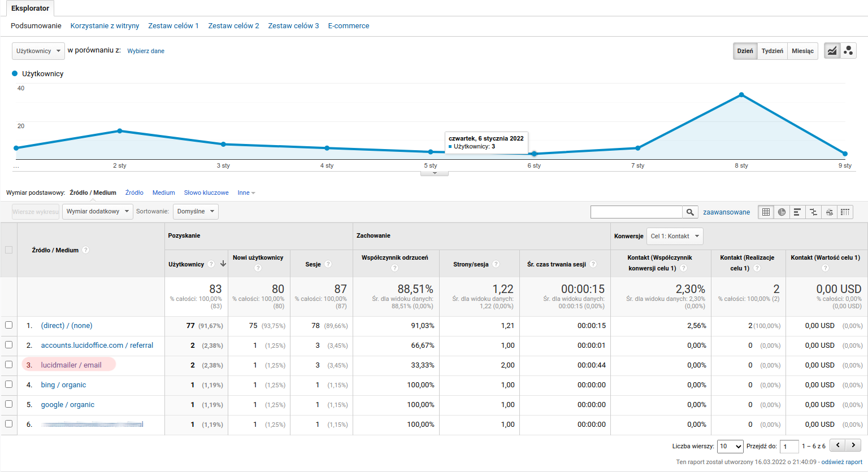Select the pie chart percentage view
The height and width of the screenshot is (472, 868).
782,212
